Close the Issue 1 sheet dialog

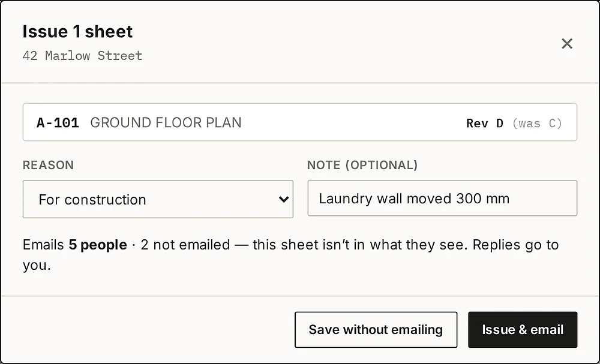[567, 44]
